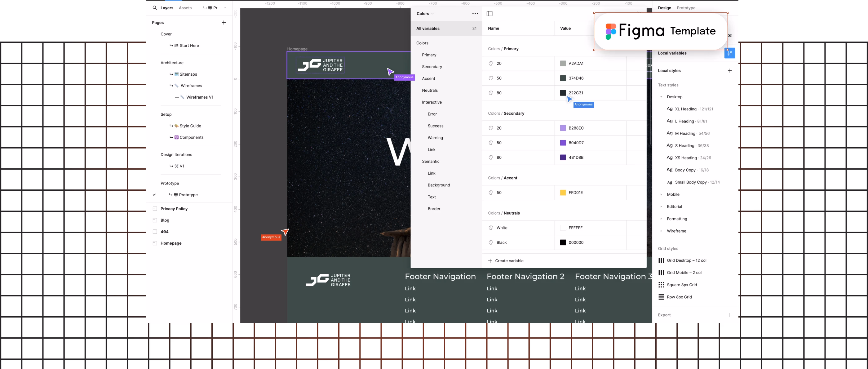Collapse the Desktop text styles group

point(661,97)
